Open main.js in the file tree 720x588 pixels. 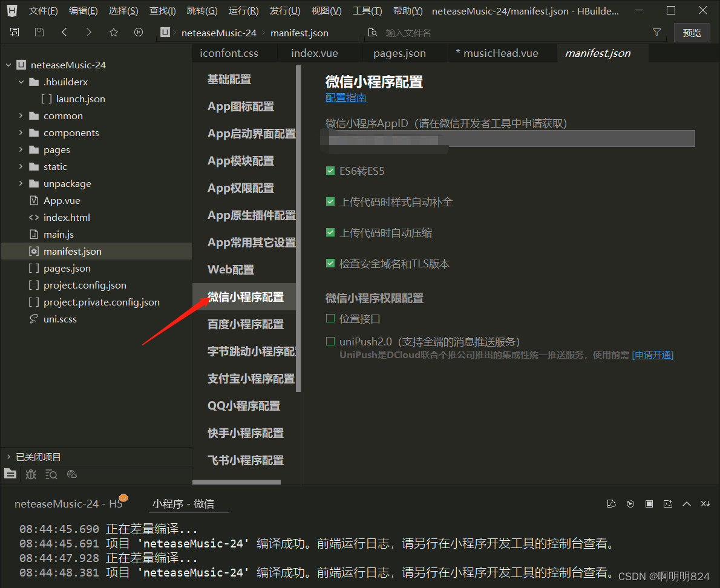click(x=58, y=234)
